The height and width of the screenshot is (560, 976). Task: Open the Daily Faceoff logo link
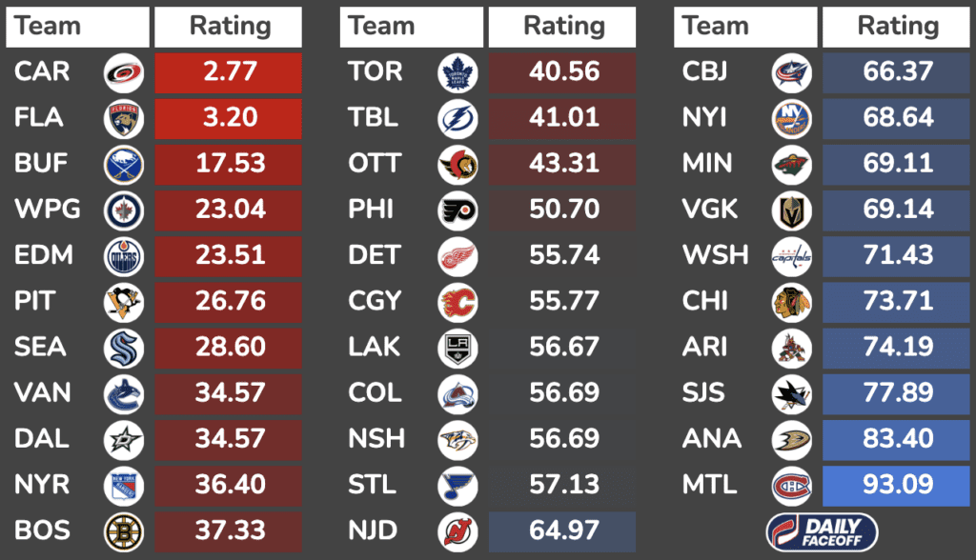click(x=823, y=530)
